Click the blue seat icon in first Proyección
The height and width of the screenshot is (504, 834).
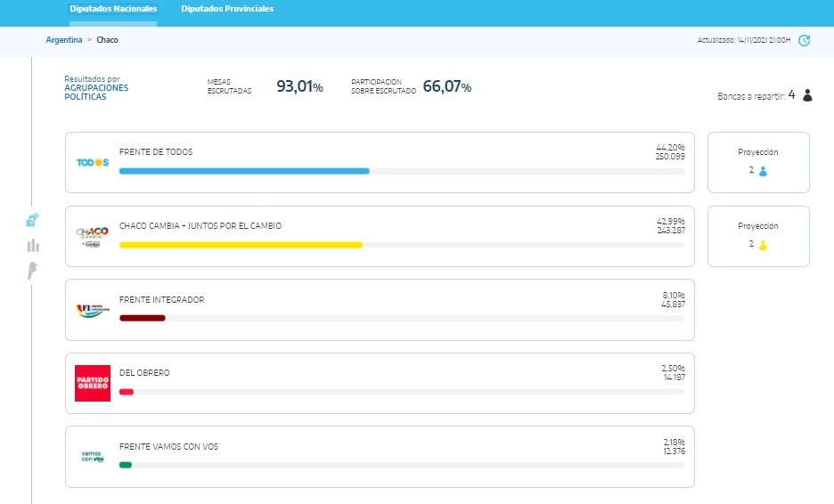coord(763,171)
